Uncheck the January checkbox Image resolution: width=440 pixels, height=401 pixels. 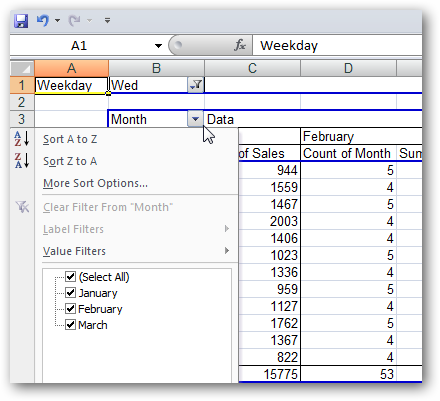tap(70, 293)
